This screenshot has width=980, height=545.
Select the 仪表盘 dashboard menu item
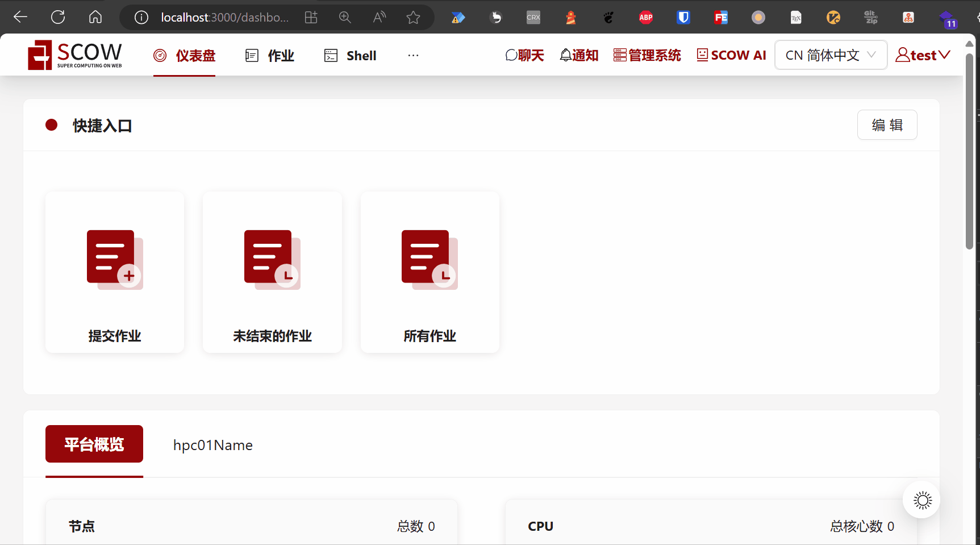tap(185, 56)
